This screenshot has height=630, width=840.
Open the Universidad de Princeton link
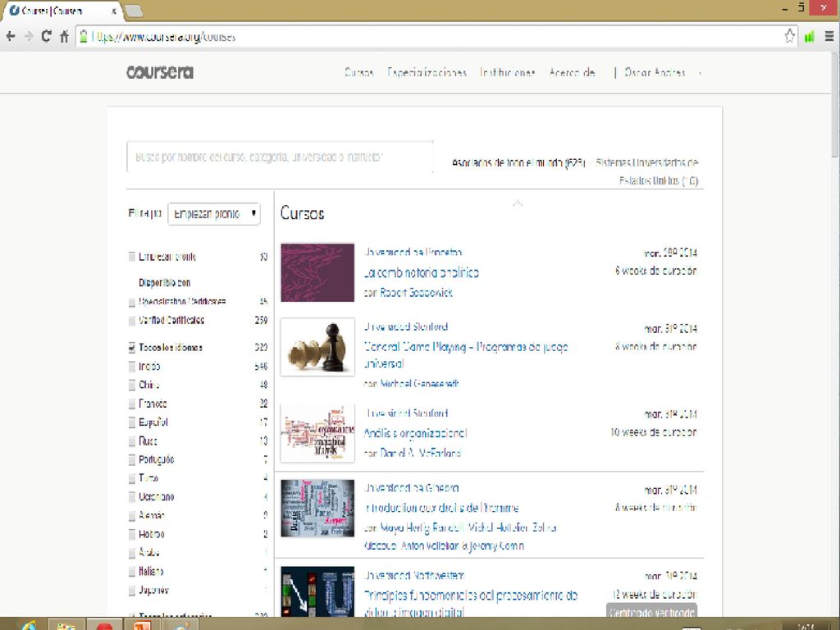point(413,252)
